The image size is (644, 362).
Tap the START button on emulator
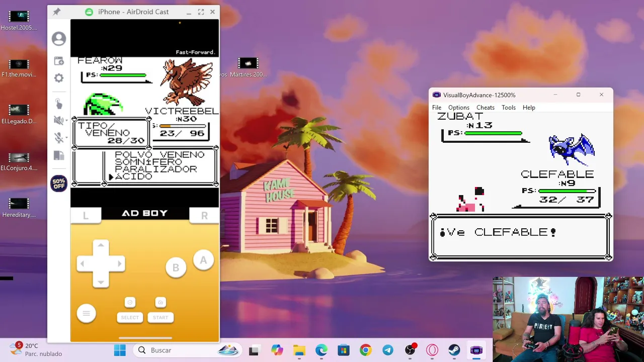point(160,317)
